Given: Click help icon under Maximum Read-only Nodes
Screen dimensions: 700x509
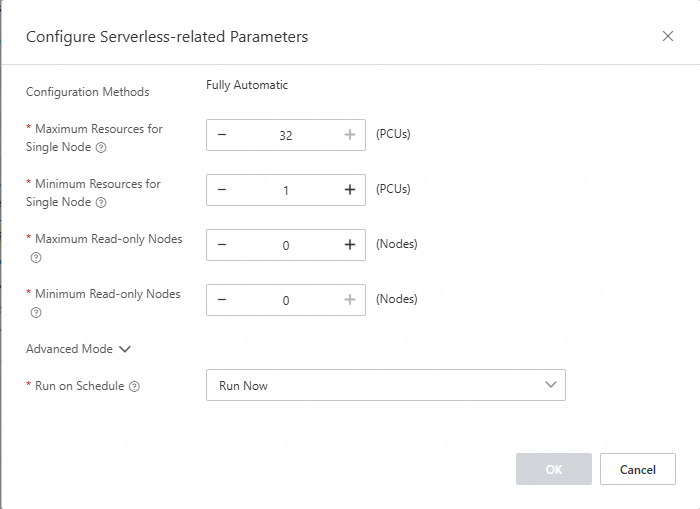Looking at the screenshot, I should 36,258.
